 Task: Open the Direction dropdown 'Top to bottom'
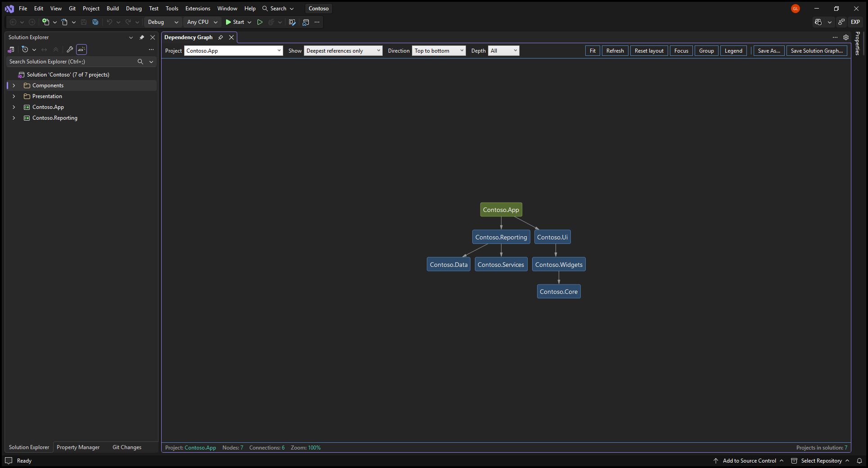click(439, 51)
